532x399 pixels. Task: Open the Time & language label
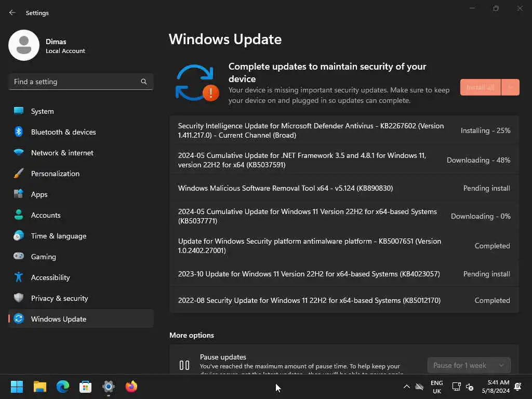pyautogui.click(x=59, y=236)
